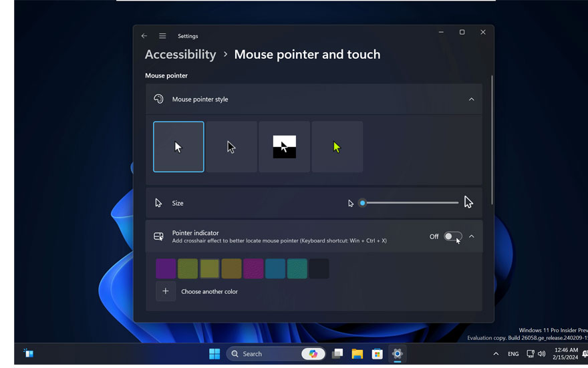This screenshot has height=368, width=588.
Task: Click the taskbar Search box
Action: click(x=276, y=354)
